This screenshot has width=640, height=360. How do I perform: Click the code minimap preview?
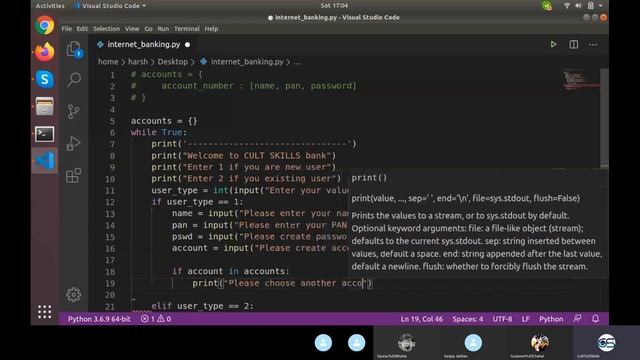(580, 80)
